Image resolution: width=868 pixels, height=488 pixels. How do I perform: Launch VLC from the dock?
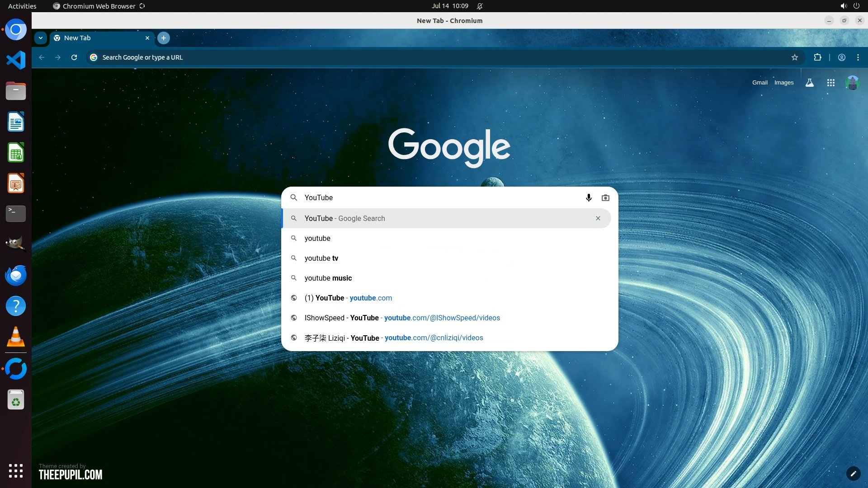tap(16, 337)
